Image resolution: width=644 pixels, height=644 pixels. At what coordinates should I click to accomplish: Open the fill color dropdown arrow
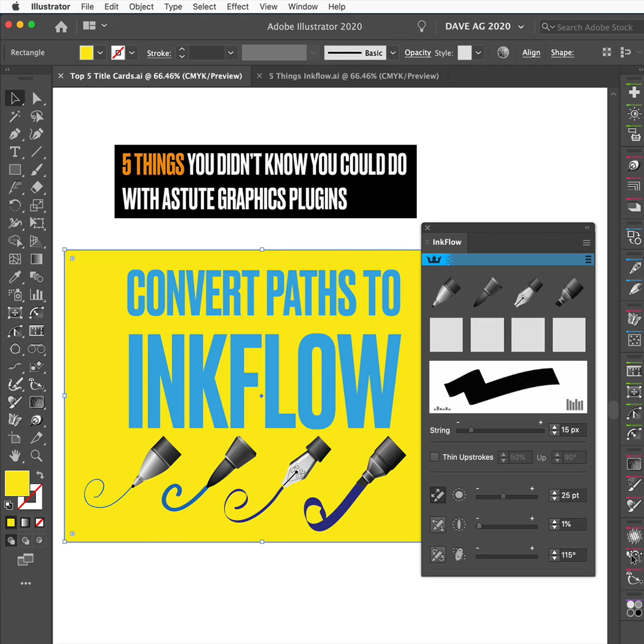pos(100,53)
